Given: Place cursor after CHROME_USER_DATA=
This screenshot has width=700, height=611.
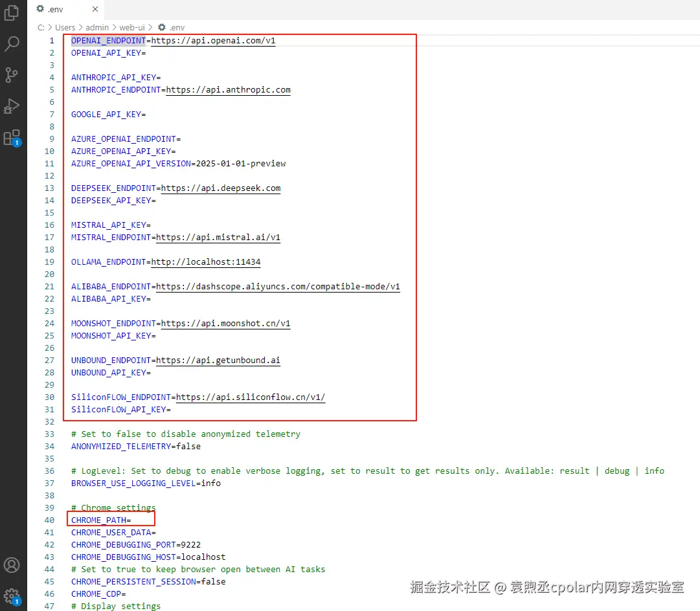Looking at the screenshot, I should 156,533.
